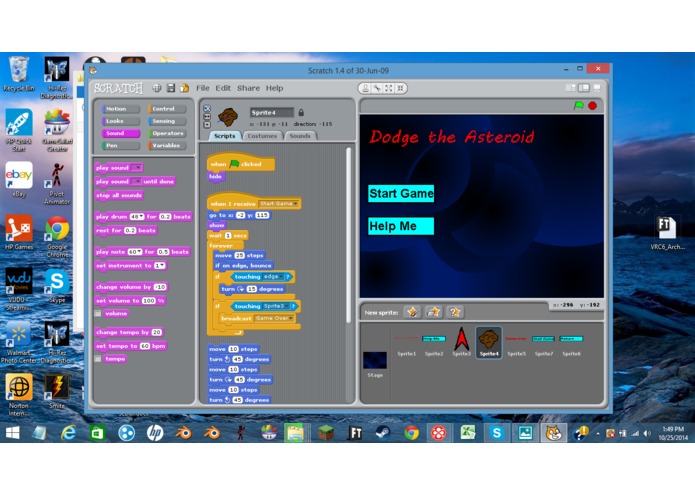The image size is (695, 494).
Task: Click the globe language icon in Scratch toolbar
Action: (x=157, y=88)
